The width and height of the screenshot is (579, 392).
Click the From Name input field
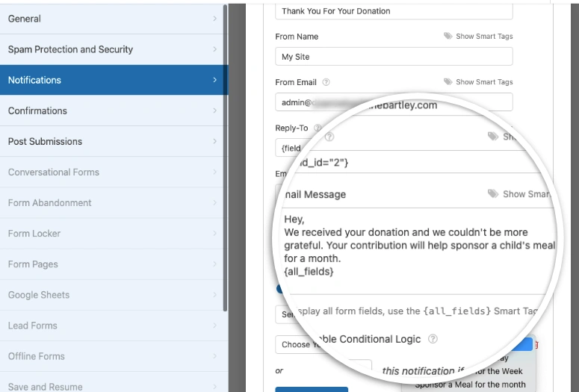coord(394,57)
